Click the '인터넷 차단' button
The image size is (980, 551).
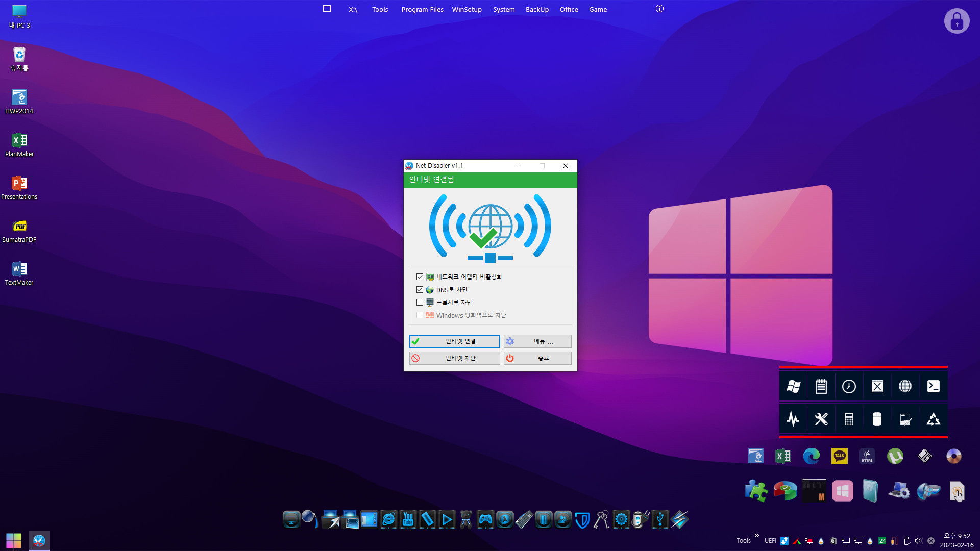[454, 358]
